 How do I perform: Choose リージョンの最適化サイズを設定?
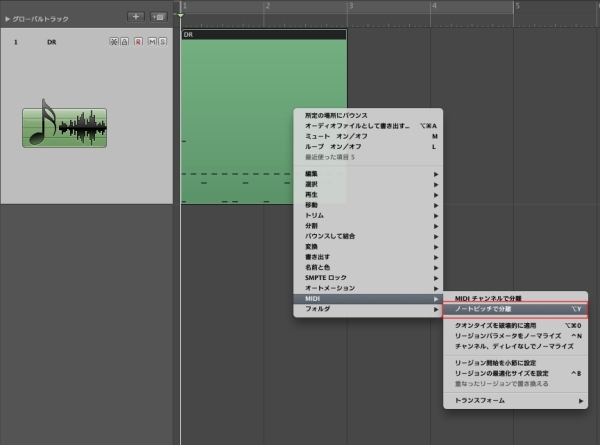pos(515,373)
